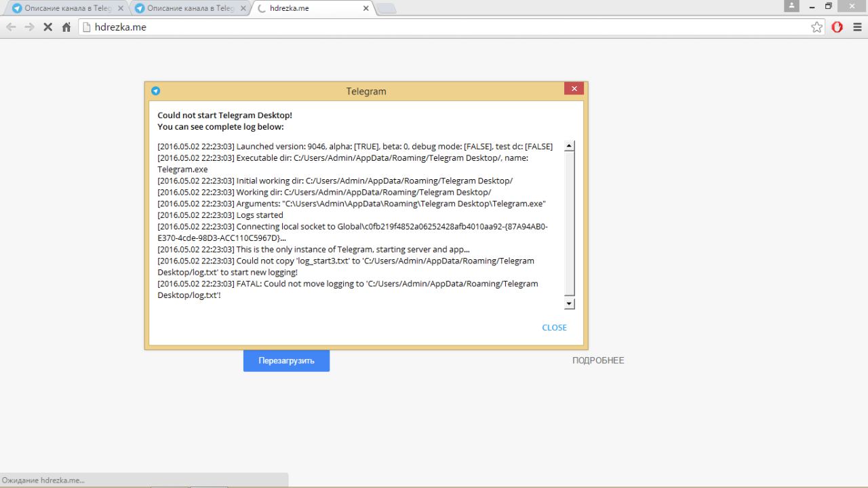Close the Telegram error dialog with the red X
Screen dimensions: 868x488
coord(574,88)
